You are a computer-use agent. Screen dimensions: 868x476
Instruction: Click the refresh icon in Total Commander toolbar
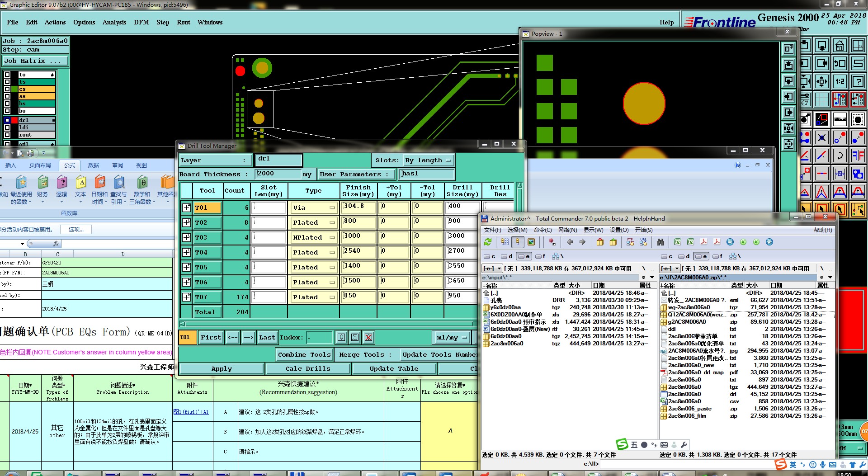(488, 242)
